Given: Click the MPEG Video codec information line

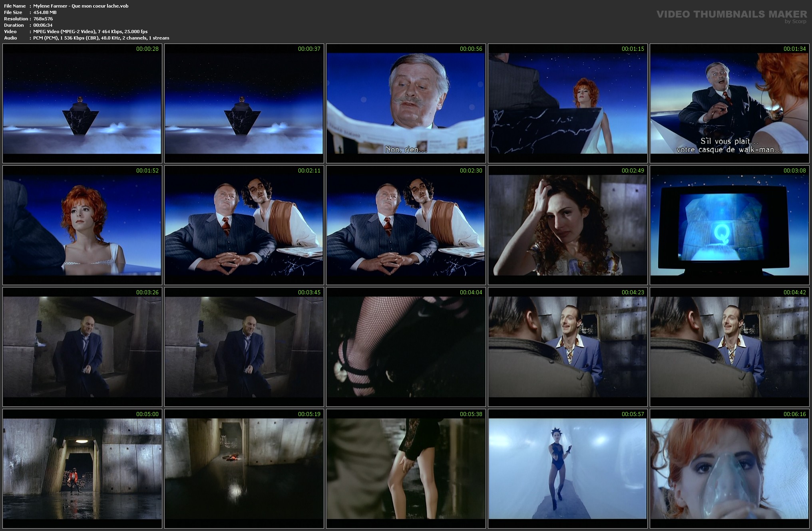Looking at the screenshot, I should click(91, 32).
